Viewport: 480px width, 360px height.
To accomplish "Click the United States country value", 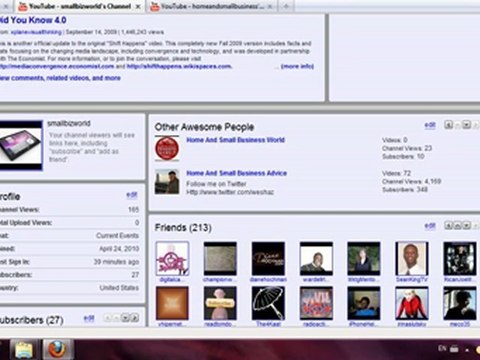I will 119,288.
